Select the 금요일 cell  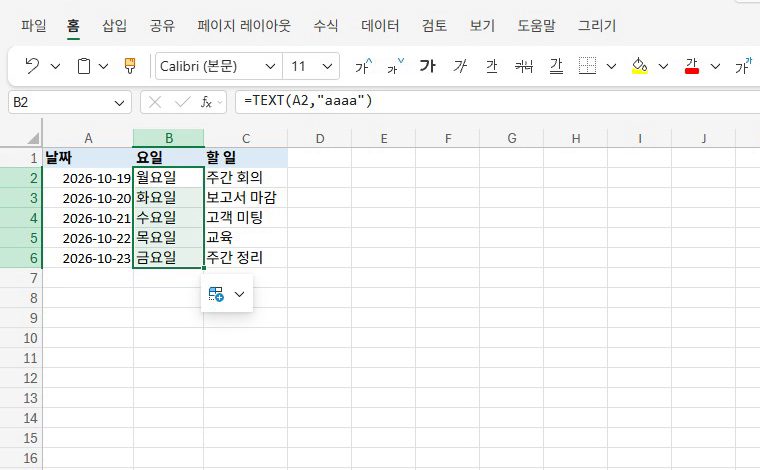tap(169, 258)
